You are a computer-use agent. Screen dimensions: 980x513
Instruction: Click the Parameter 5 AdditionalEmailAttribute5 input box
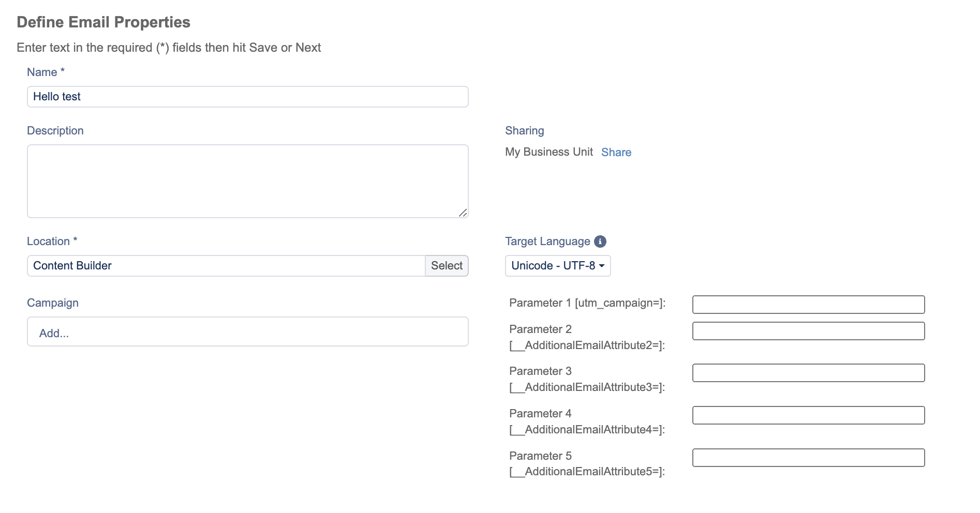coord(808,458)
